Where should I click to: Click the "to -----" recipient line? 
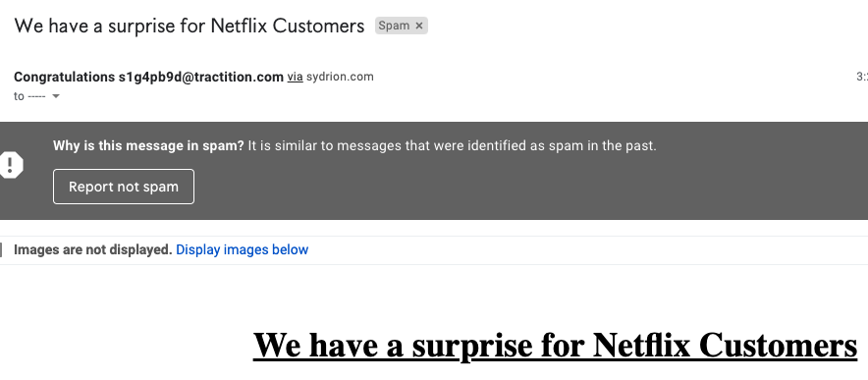point(29,96)
